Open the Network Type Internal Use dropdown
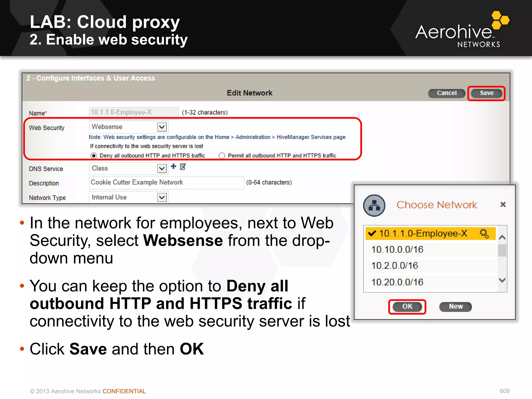This screenshot has height=399, width=532. pos(129,197)
